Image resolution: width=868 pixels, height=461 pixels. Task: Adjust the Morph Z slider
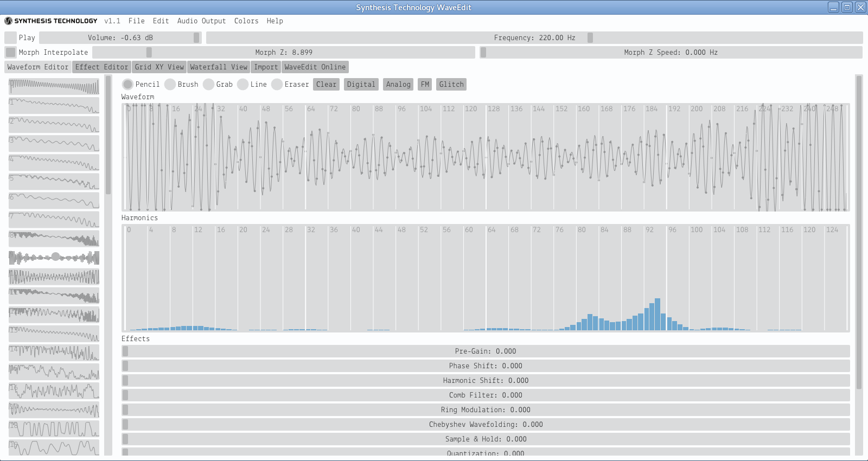[284, 52]
